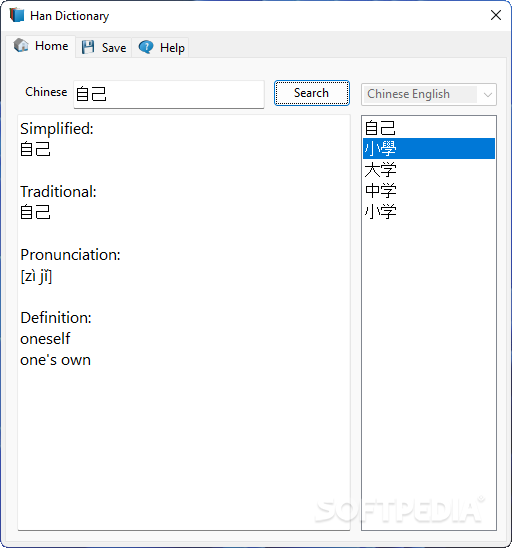Click the definition line 'one's own'
The image size is (512, 548).
pos(56,360)
